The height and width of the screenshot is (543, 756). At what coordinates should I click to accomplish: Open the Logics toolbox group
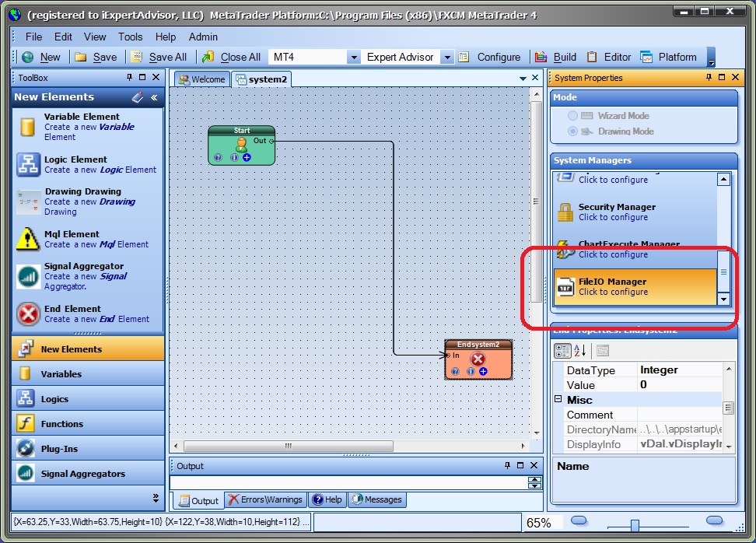click(x=88, y=399)
